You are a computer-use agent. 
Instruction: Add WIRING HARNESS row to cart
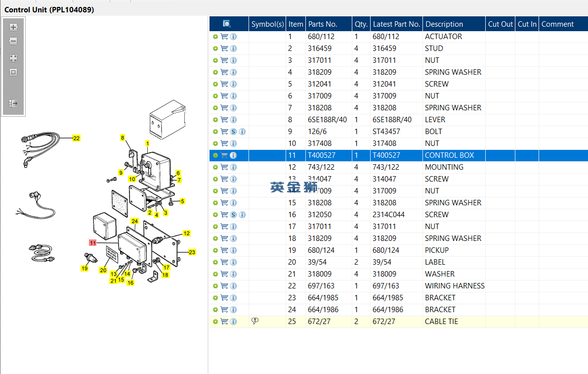[x=224, y=286]
